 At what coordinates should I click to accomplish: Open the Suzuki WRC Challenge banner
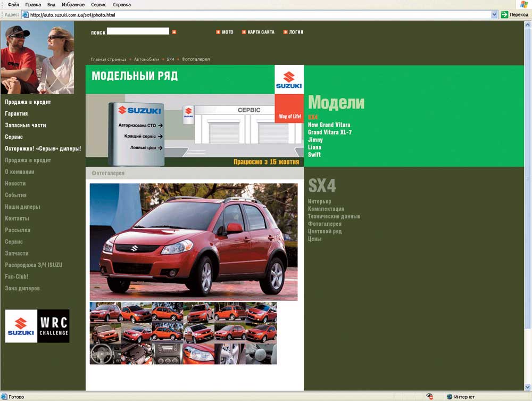[37, 326]
